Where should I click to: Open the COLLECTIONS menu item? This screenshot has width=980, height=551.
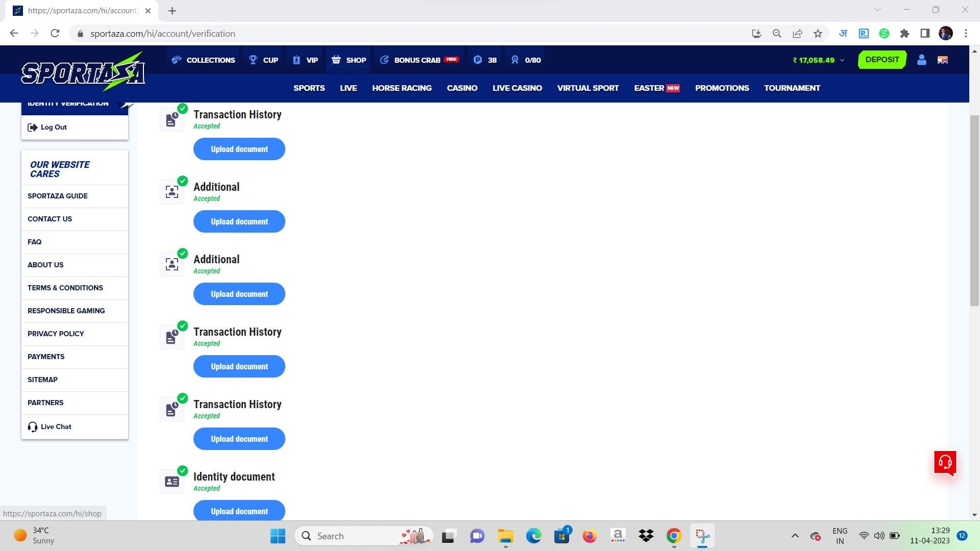203,60
